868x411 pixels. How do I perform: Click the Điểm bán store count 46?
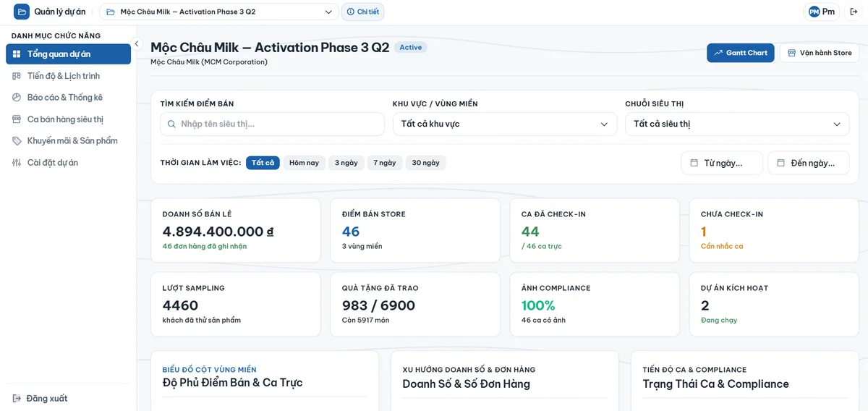351,232
